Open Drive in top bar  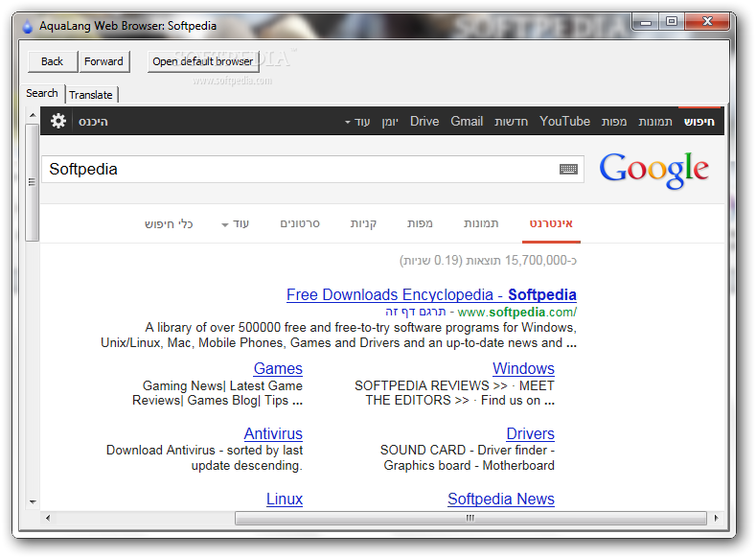pyautogui.click(x=424, y=121)
